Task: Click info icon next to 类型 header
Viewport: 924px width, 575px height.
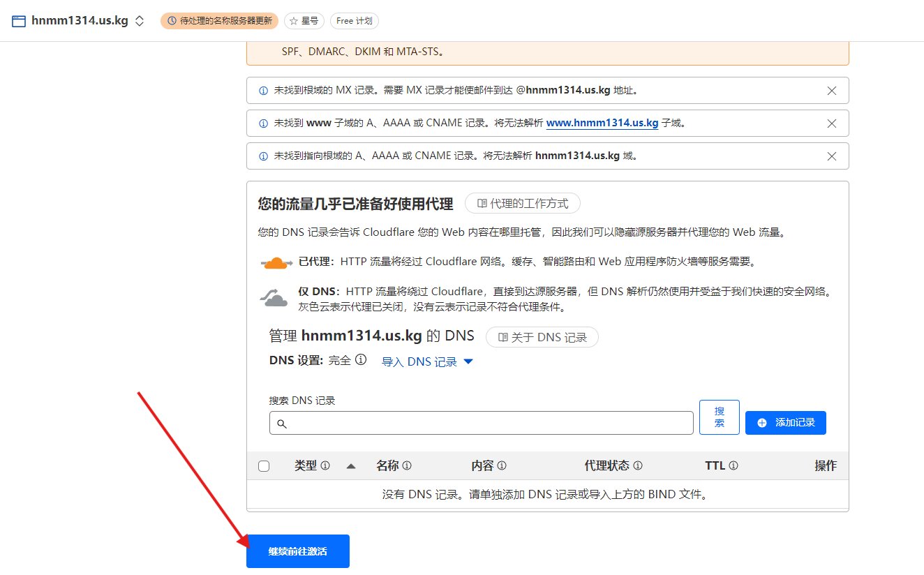Action: [x=325, y=466]
